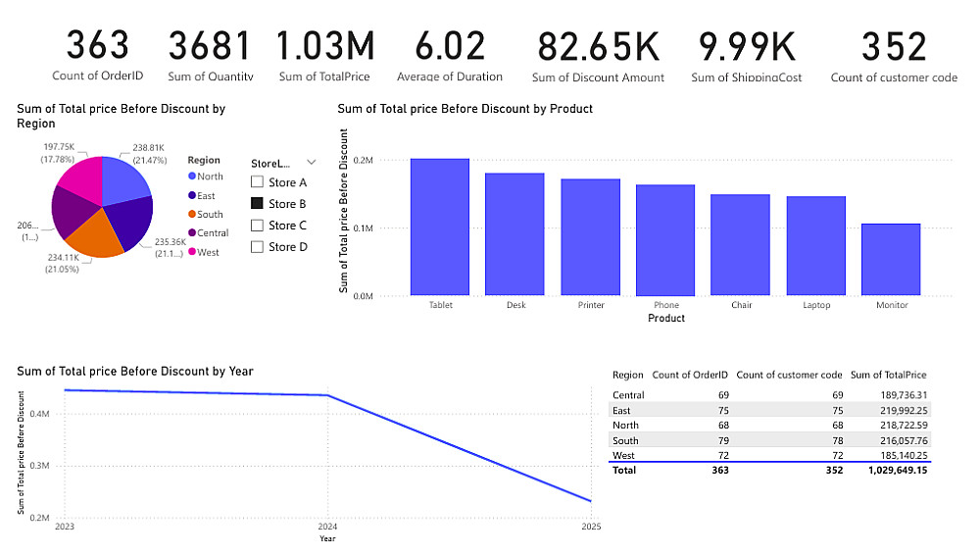The width and height of the screenshot is (980, 555).
Task: Click the 3681 Sum of Quantity card
Action: click(x=210, y=55)
